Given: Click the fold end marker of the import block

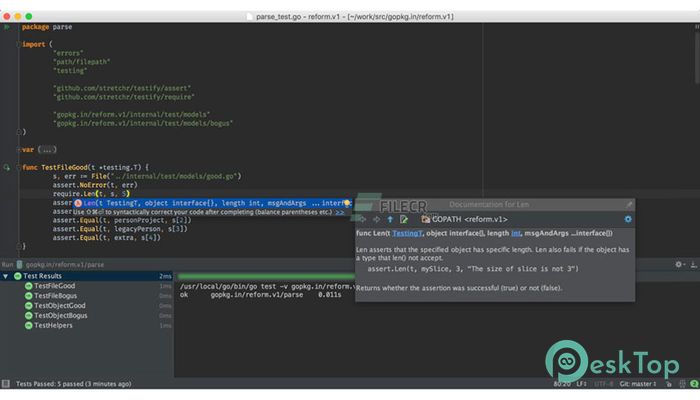Looking at the screenshot, I should pos(19,132).
